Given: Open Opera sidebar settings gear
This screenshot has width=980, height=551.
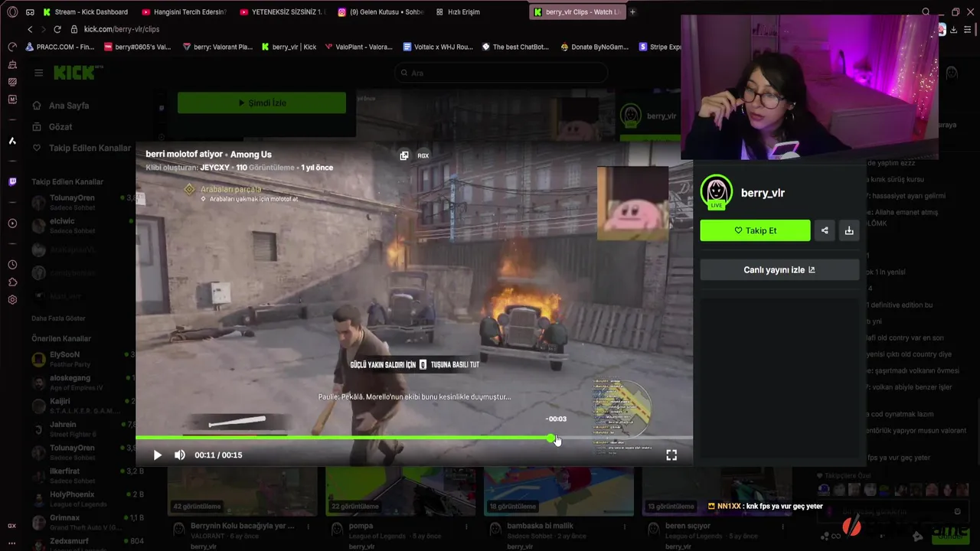Looking at the screenshot, I should point(12,300).
